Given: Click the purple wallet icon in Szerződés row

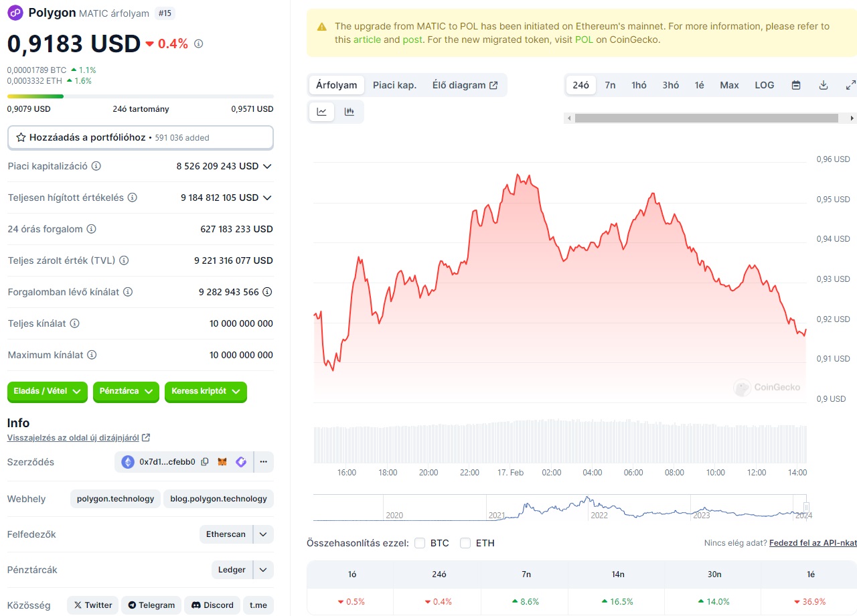Looking at the screenshot, I should (x=241, y=461).
